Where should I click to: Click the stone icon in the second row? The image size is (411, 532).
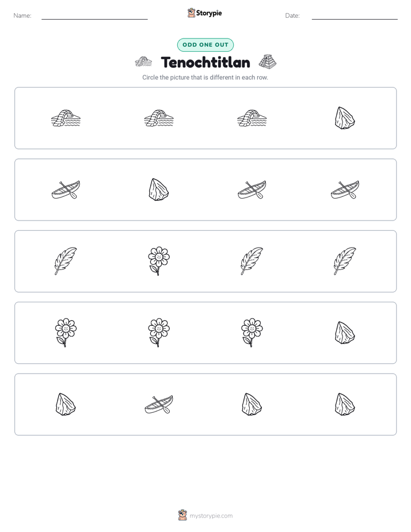tap(159, 189)
